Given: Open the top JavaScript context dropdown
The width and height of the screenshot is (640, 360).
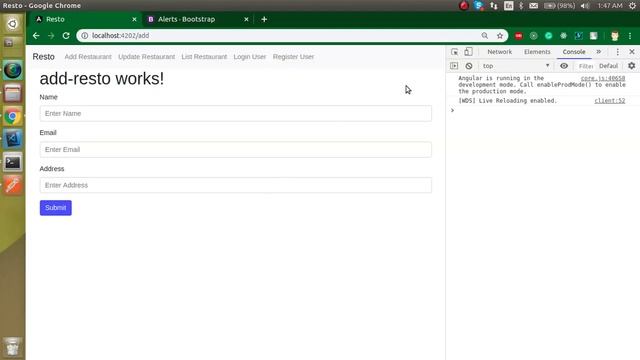Looking at the screenshot, I should [x=516, y=66].
